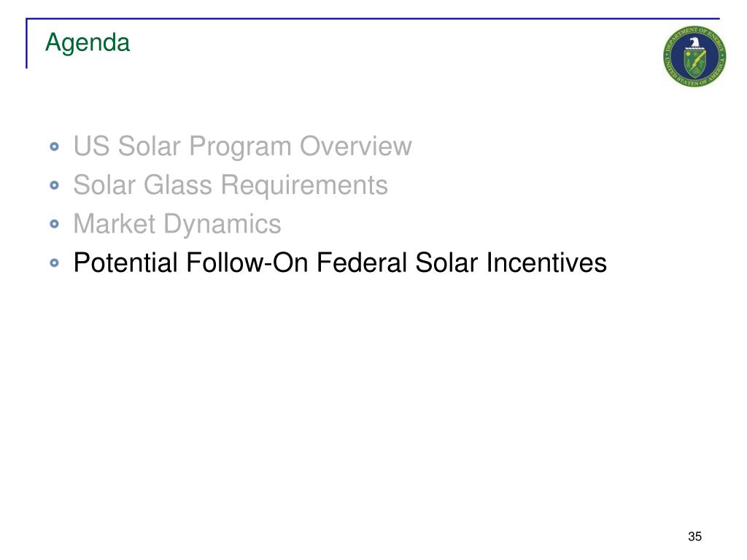Click the Department of Energy seal

(694, 56)
